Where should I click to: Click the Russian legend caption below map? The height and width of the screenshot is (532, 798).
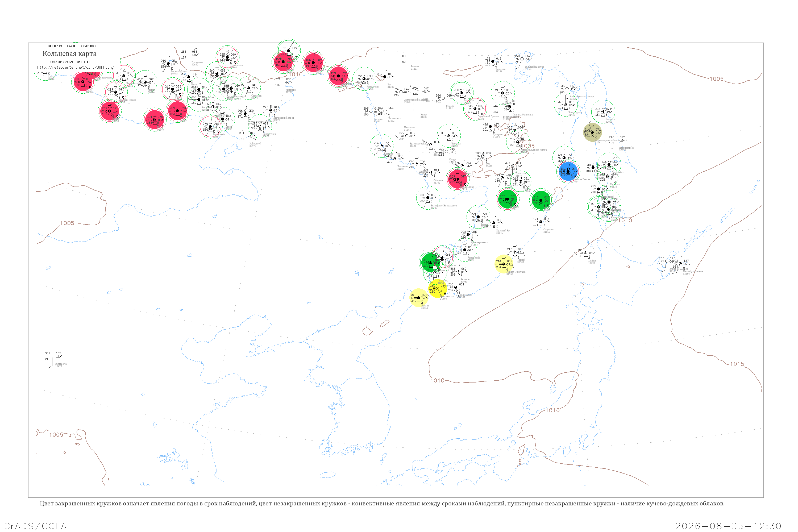click(382, 504)
